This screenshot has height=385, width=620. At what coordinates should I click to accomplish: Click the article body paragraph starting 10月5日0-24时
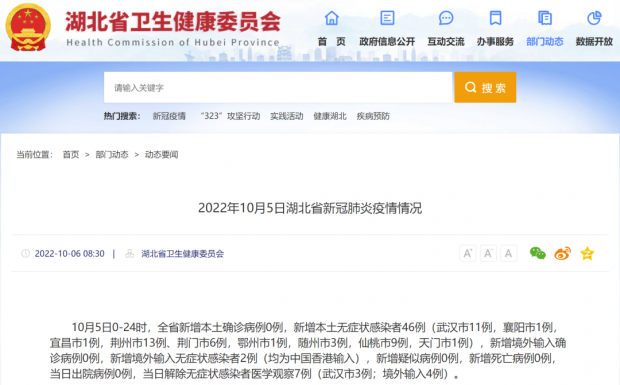[x=308, y=351]
